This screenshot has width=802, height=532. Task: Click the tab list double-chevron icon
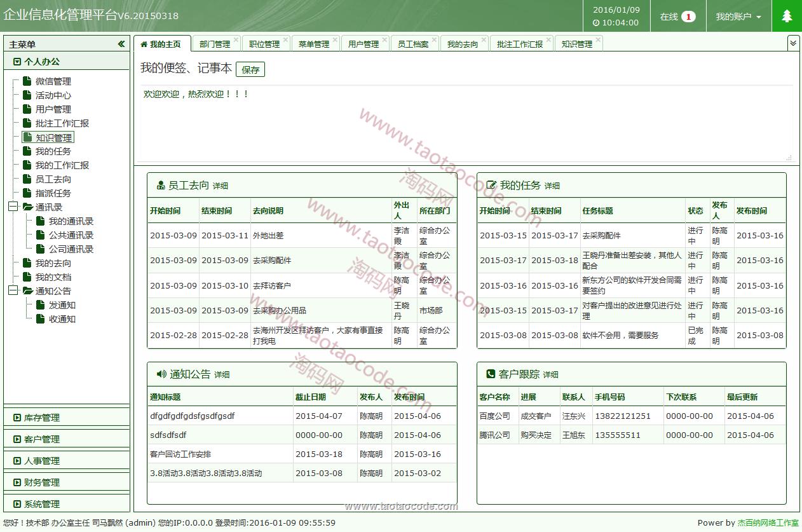click(793, 43)
